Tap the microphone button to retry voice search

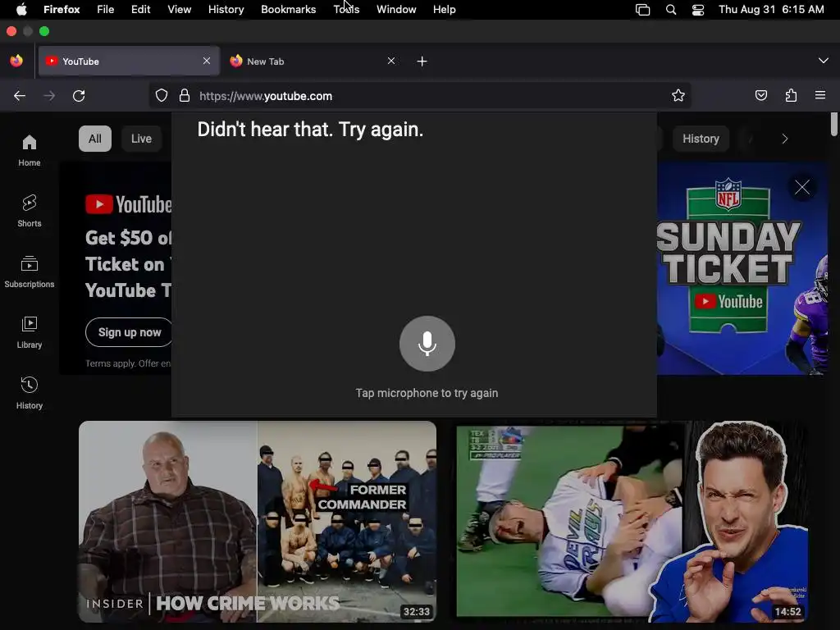427,344
